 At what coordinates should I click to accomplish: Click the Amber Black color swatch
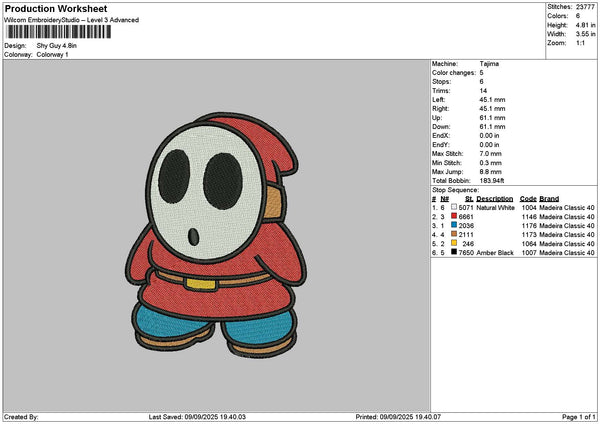(x=454, y=252)
